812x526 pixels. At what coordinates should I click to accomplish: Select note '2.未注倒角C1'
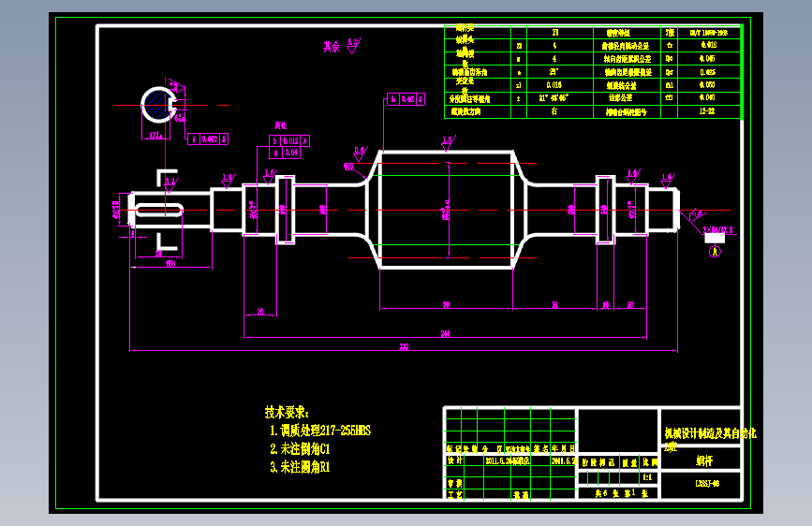point(300,448)
